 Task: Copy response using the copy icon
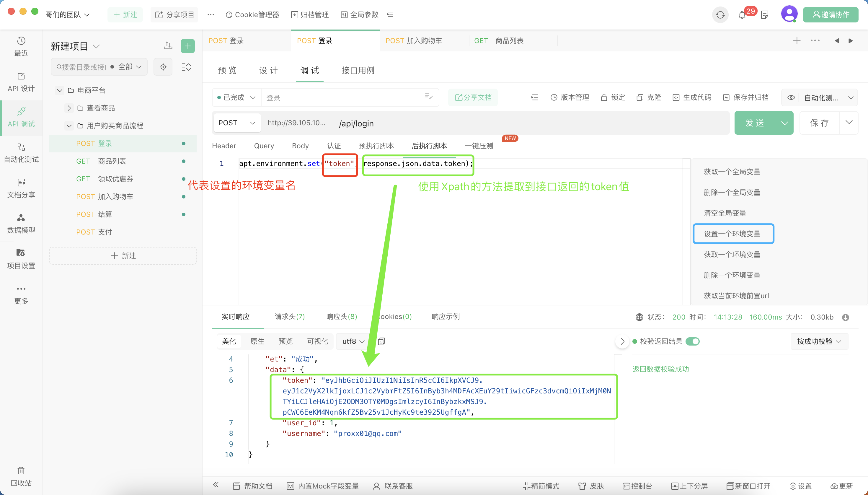pyautogui.click(x=382, y=341)
